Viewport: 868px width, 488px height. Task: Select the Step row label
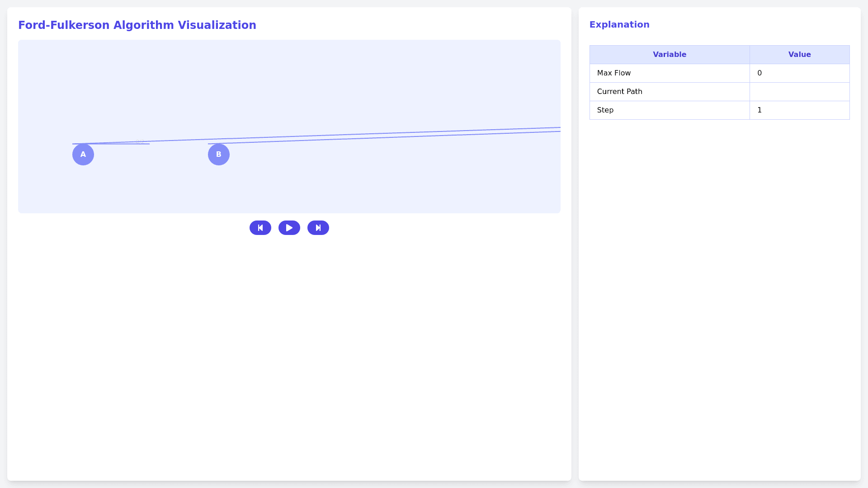pyautogui.click(x=605, y=110)
